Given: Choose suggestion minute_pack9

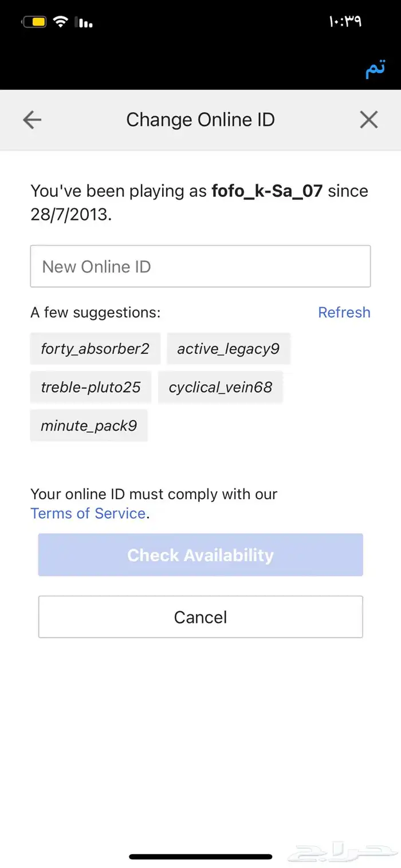Looking at the screenshot, I should [x=89, y=425].
